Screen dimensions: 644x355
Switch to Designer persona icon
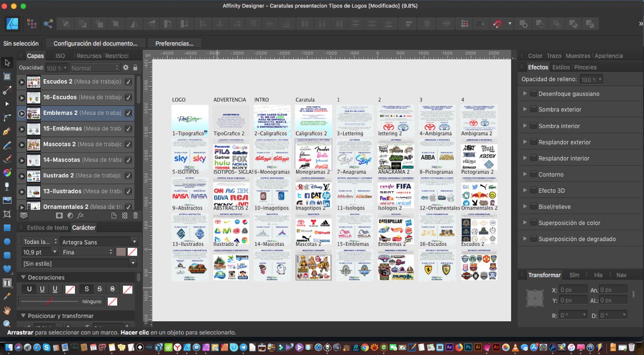click(x=13, y=24)
